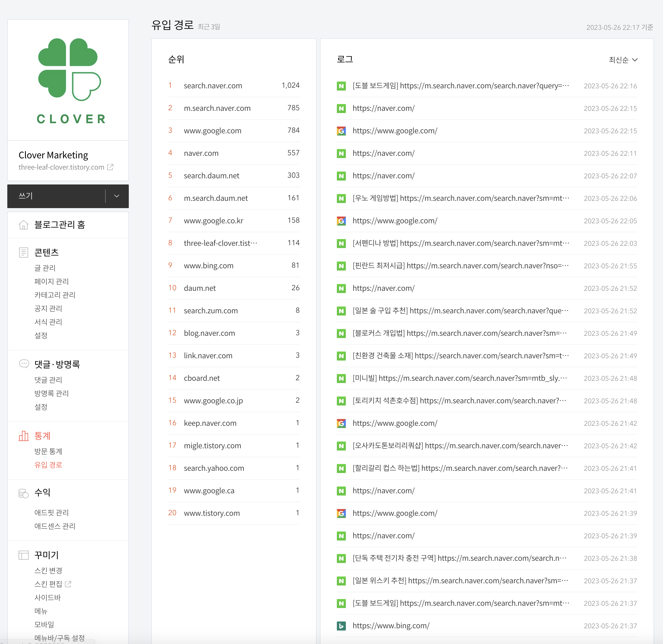Click the Clover logo thumbnail image
663x644 pixels.
tap(68, 80)
